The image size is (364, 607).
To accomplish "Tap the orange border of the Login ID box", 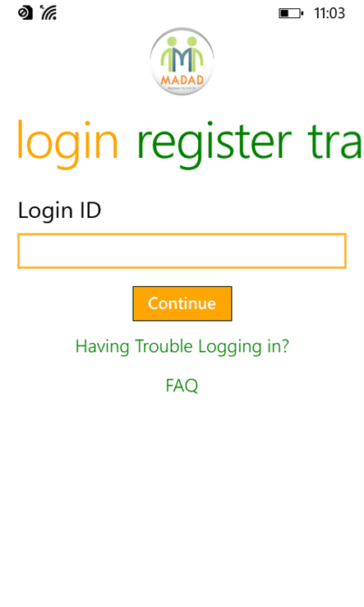I will (182, 234).
